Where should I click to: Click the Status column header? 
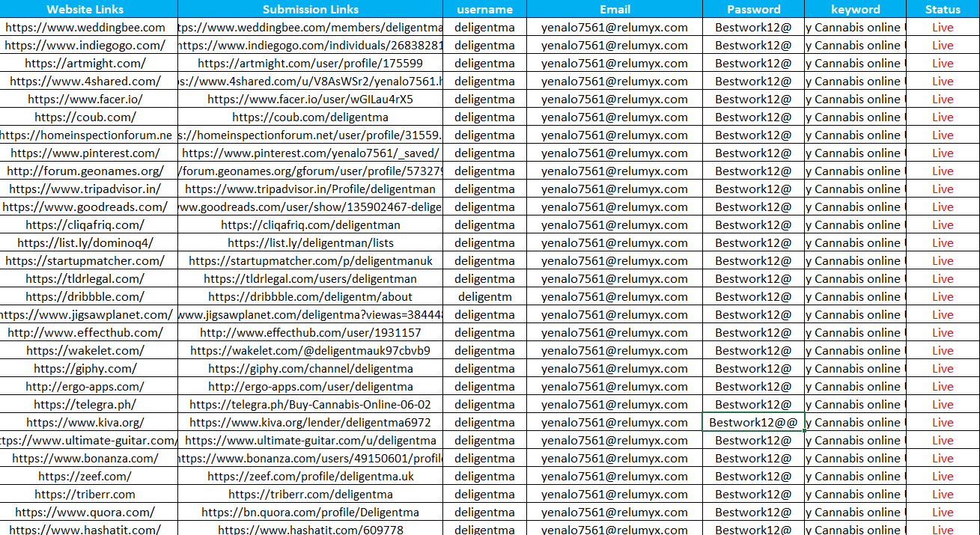click(x=943, y=9)
